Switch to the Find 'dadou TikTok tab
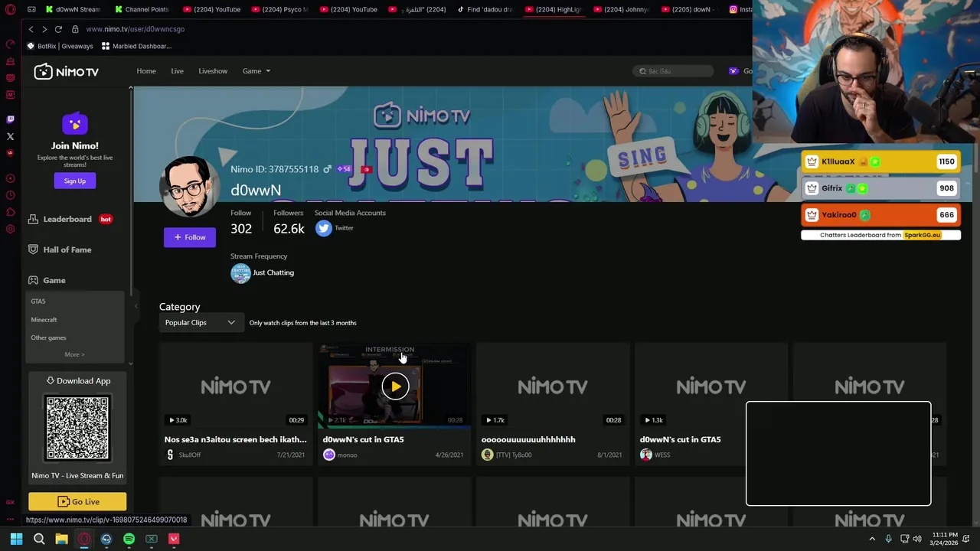 click(x=485, y=9)
